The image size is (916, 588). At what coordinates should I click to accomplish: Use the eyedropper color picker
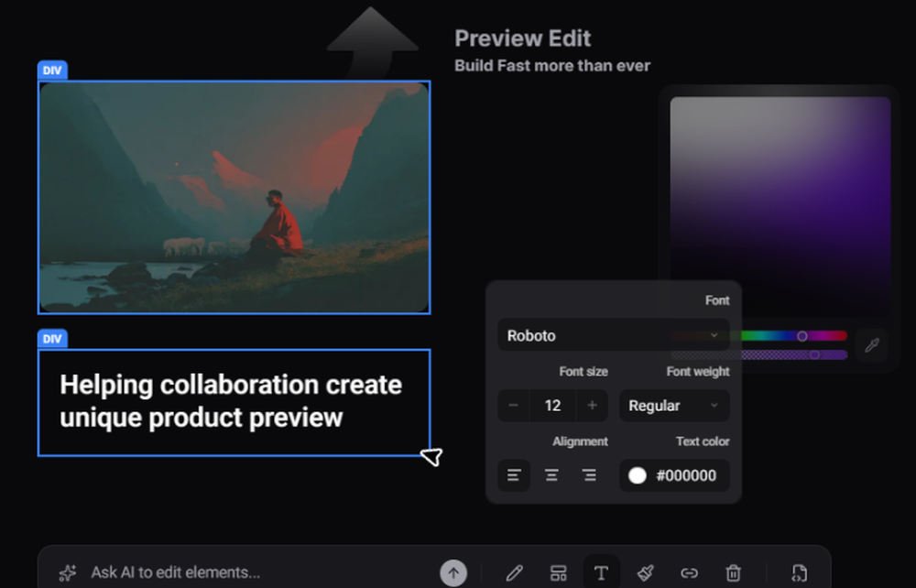click(870, 346)
